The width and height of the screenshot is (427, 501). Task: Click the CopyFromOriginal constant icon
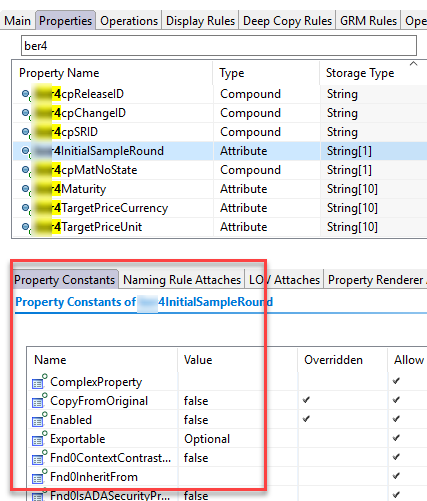(39, 401)
